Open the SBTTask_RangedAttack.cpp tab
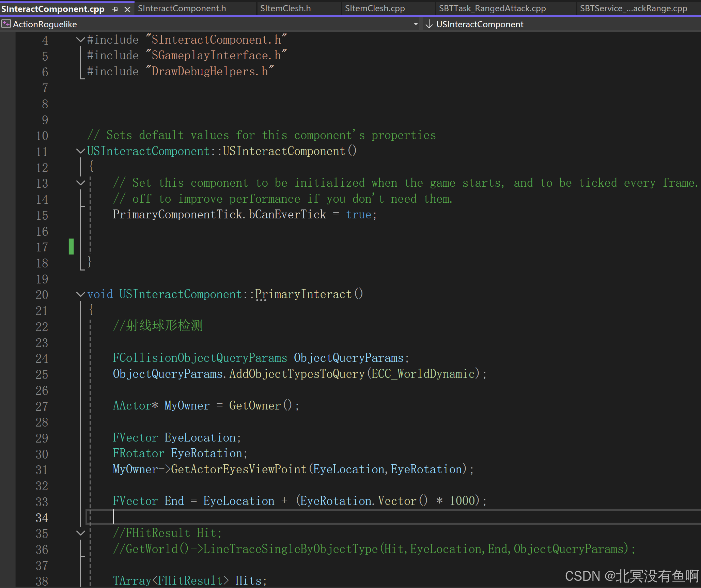 point(492,9)
